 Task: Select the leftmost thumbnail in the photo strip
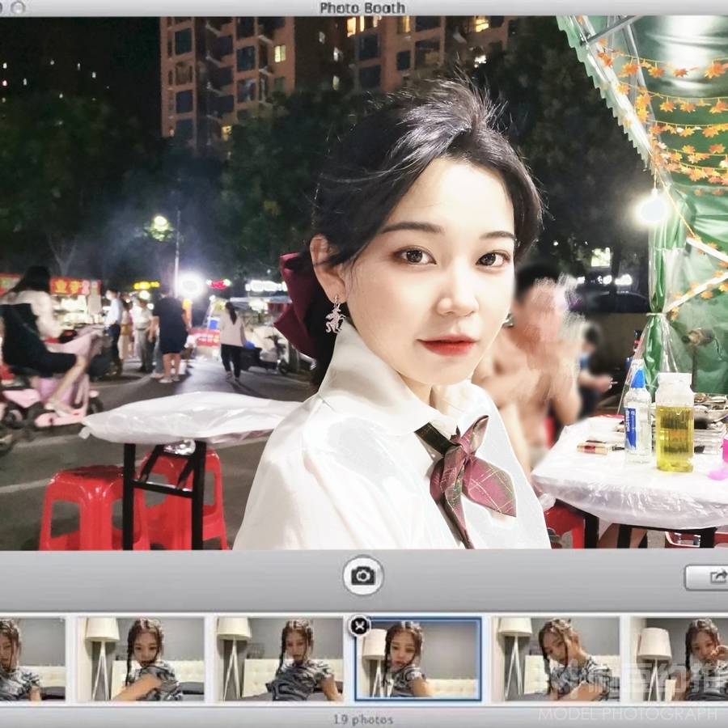point(32,659)
